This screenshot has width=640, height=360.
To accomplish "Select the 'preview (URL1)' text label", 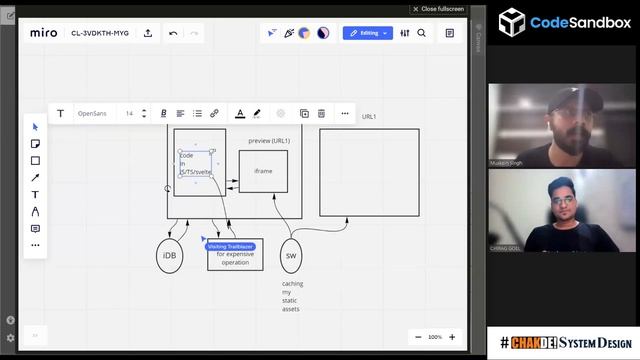I will (269, 141).
